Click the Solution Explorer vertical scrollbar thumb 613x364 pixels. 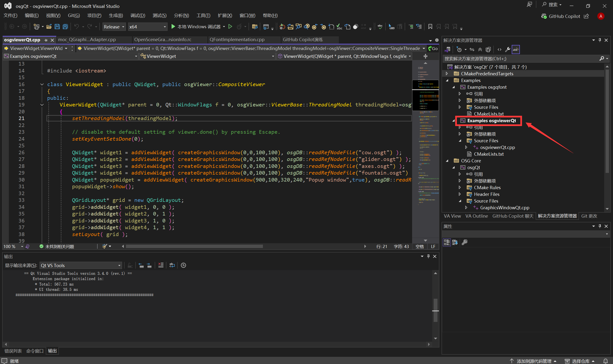coord(607,121)
